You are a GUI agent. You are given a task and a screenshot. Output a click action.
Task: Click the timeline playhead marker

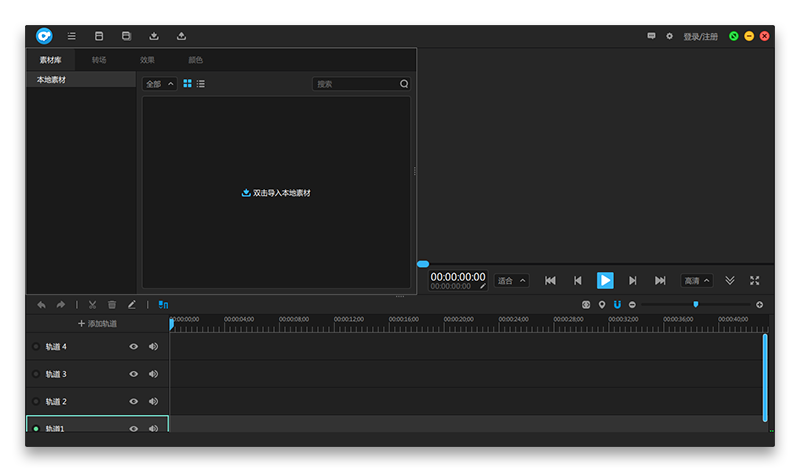[171, 324]
